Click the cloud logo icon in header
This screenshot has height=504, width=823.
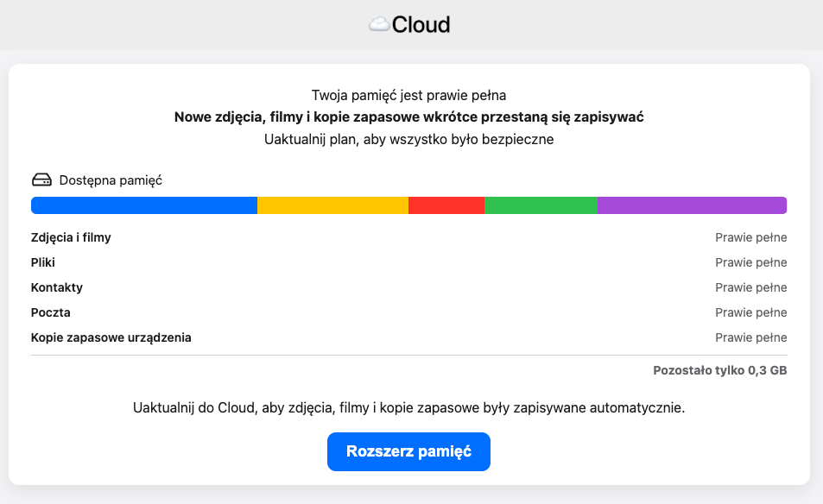[x=379, y=25]
